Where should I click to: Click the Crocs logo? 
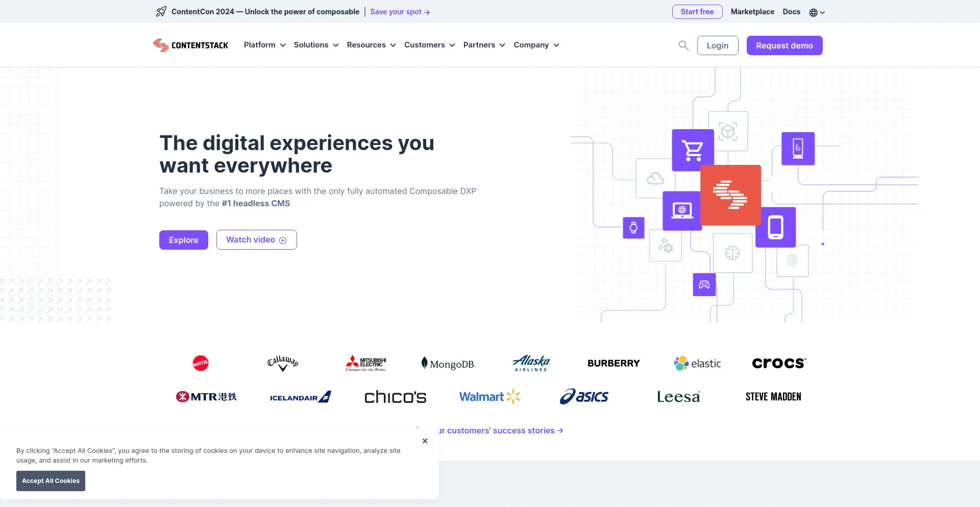pyautogui.click(x=779, y=363)
